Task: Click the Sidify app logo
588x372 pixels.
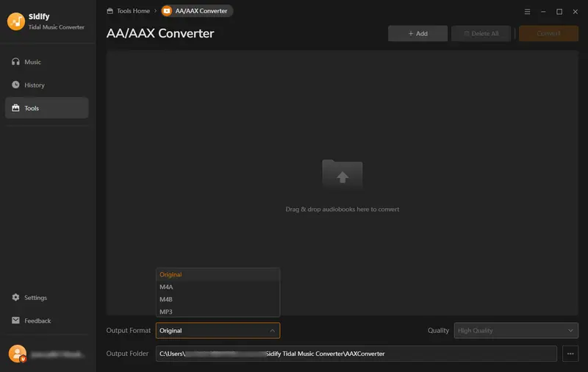Action: (16, 21)
